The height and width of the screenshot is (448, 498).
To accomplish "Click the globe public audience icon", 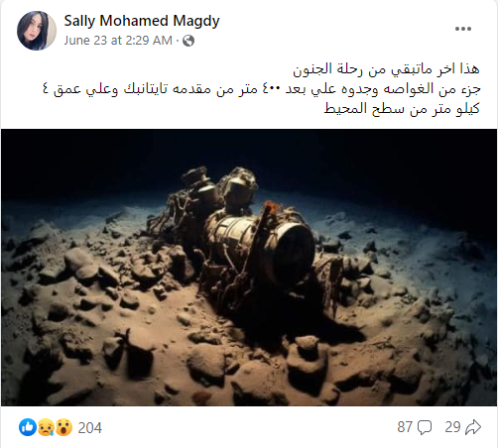I will (x=188, y=41).
